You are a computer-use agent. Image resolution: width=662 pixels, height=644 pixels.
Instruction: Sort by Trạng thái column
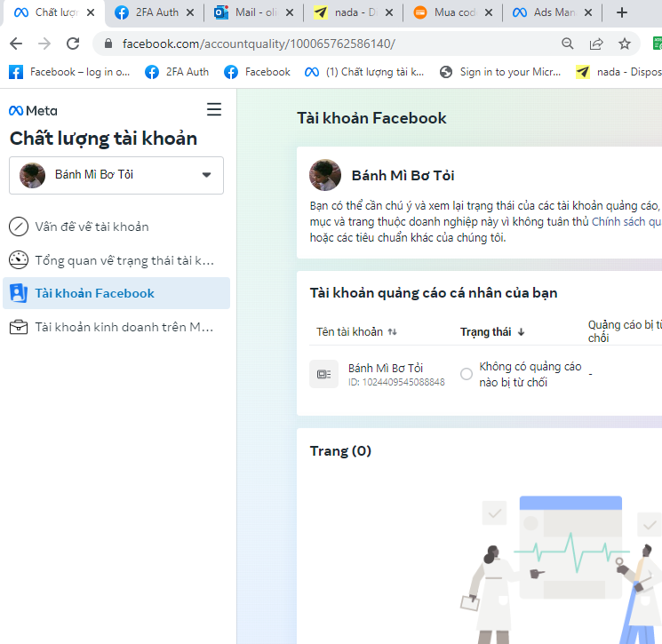pyautogui.click(x=492, y=331)
